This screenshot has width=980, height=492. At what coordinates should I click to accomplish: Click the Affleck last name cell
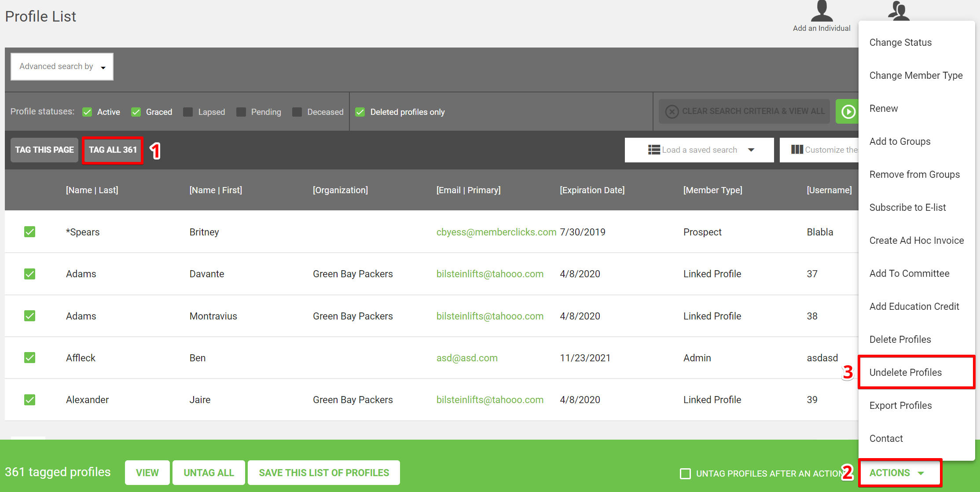point(81,358)
